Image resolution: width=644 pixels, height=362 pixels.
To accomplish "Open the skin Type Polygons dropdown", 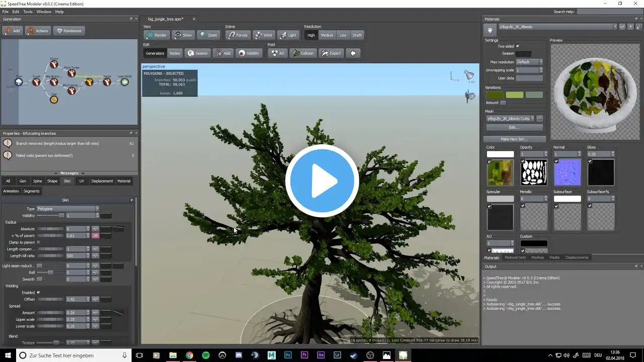I will 68,209.
